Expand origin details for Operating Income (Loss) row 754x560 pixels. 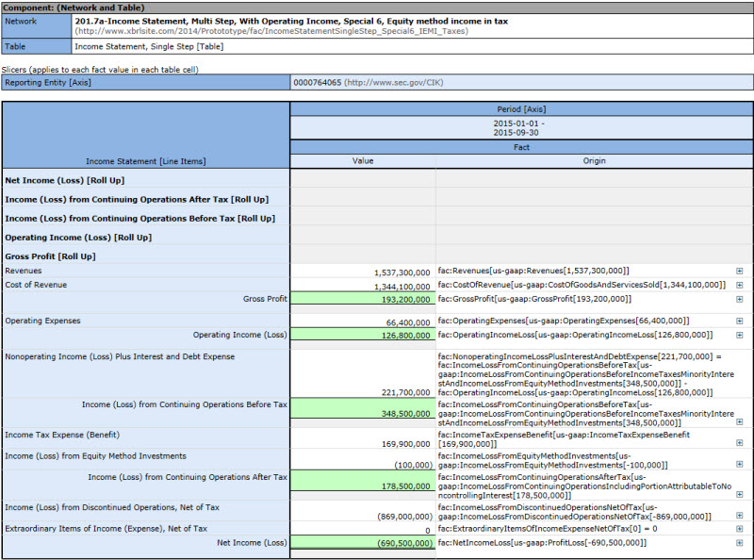pyautogui.click(x=740, y=335)
